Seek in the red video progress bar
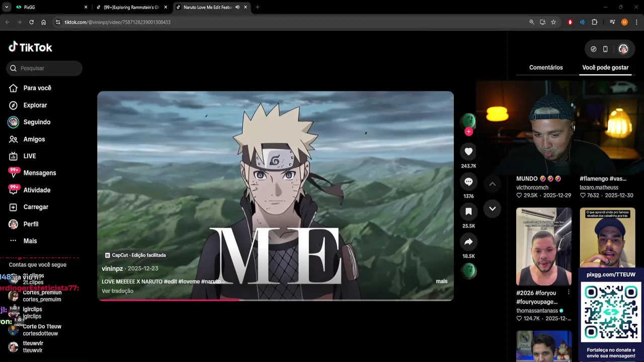644x362 pixels. [x=276, y=300]
